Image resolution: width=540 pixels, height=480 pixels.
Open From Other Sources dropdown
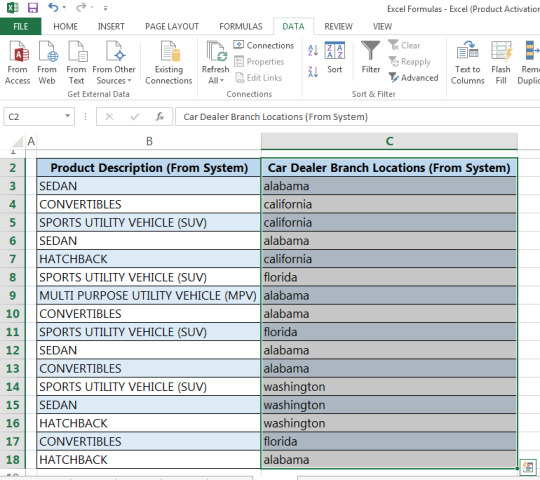[114, 62]
